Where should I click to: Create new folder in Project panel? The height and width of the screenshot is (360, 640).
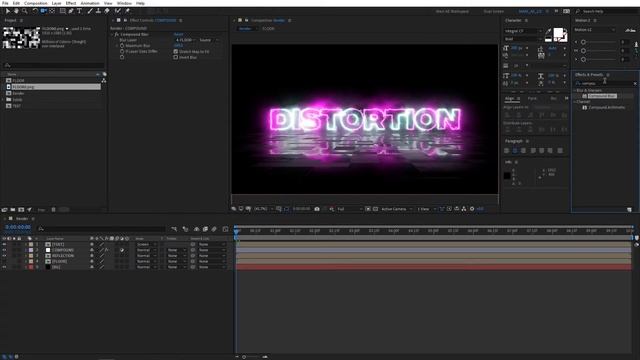(13, 210)
